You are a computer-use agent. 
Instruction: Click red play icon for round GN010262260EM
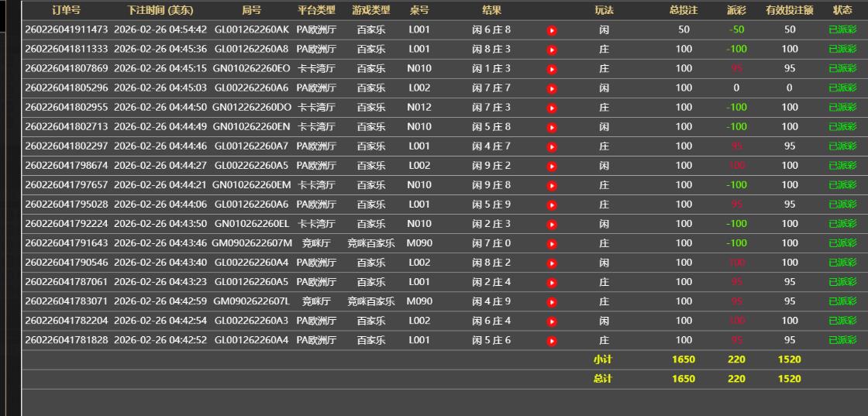(x=552, y=185)
